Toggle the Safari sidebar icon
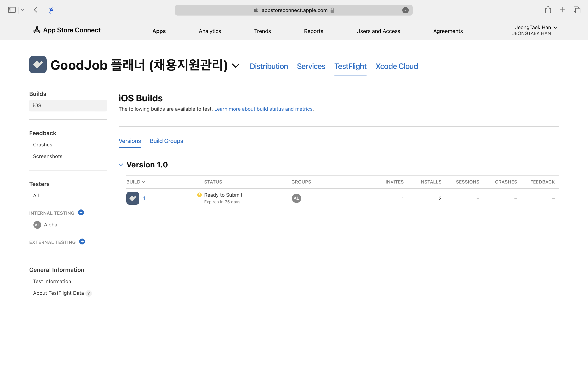The height and width of the screenshot is (367, 588). tap(12, 10)
